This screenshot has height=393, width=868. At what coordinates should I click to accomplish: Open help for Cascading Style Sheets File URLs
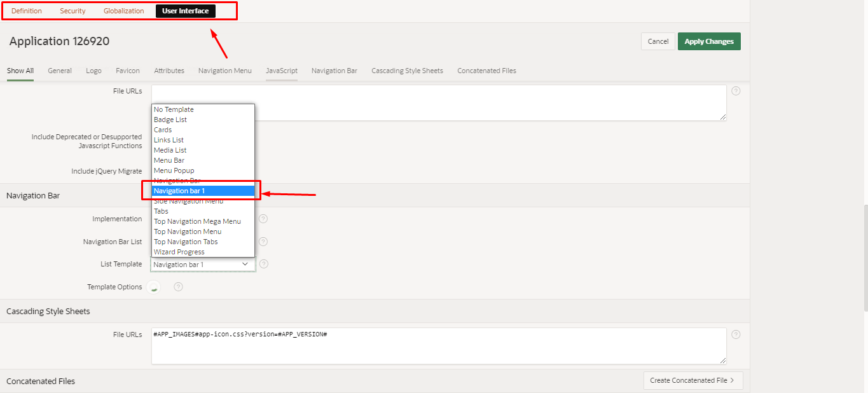[736, 334]
